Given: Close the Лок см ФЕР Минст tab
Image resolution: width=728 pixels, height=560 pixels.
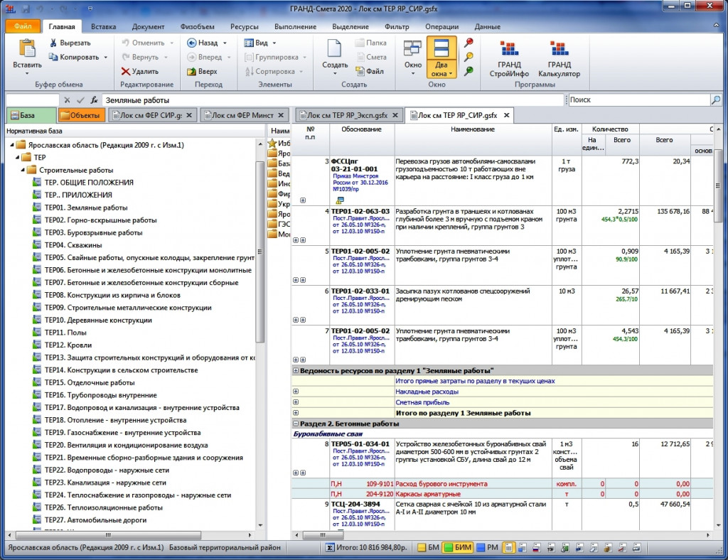Looking at the screenshot, I should tap(281, 115).
